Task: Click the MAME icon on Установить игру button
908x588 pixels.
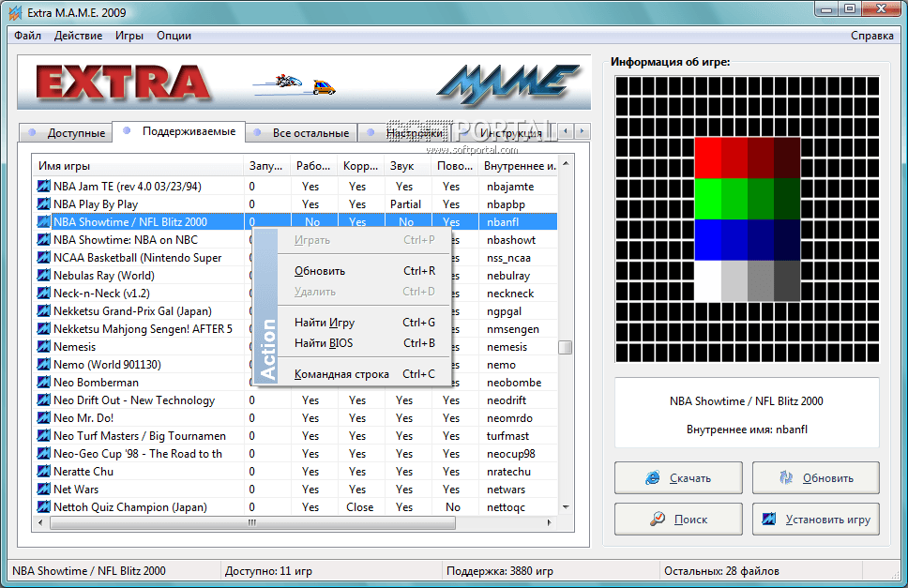Action: (769, 520)
